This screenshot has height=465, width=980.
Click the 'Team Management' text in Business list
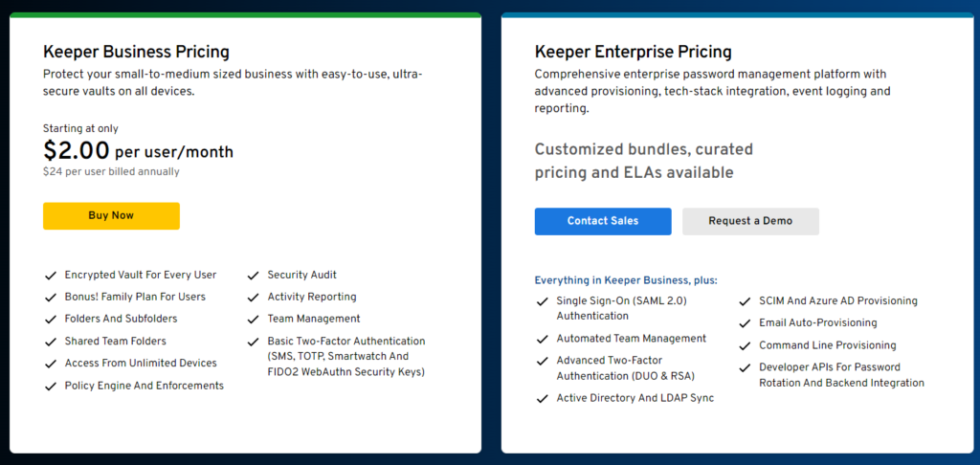pos(314,319)
